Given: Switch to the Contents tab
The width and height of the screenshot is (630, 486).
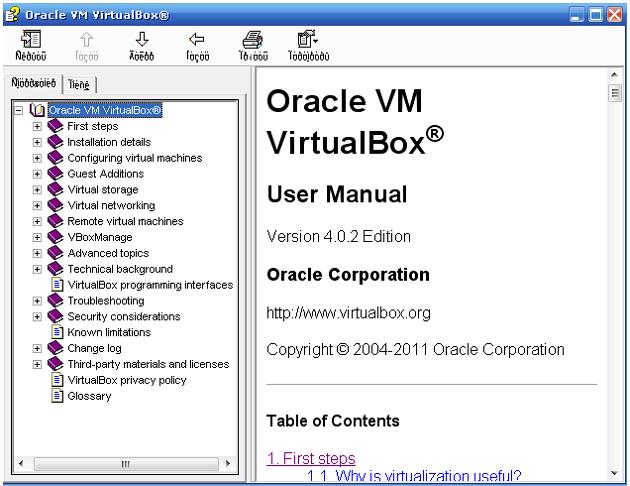Looking at the screenshot, I should [x=34, y=83].
